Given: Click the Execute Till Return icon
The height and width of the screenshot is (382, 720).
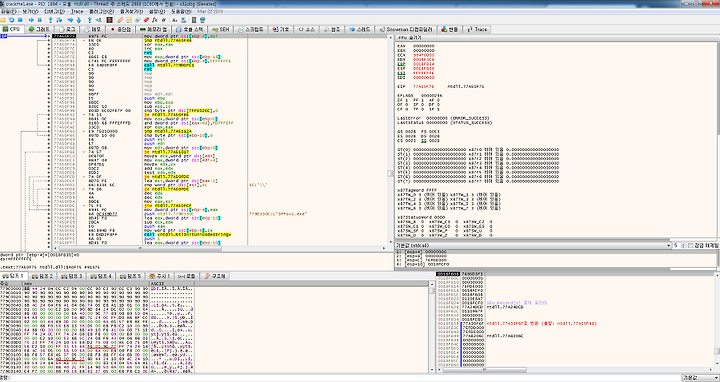Looking at the screenshot, I should [90, 20].
